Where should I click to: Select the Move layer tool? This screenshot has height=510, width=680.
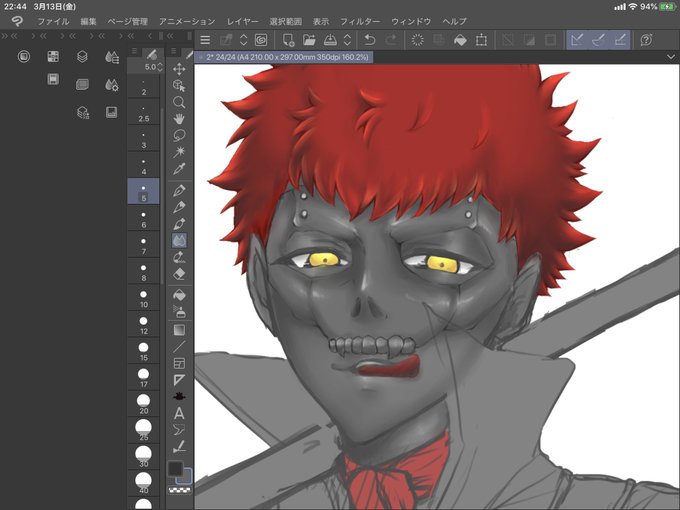click(x=179, y=69)
